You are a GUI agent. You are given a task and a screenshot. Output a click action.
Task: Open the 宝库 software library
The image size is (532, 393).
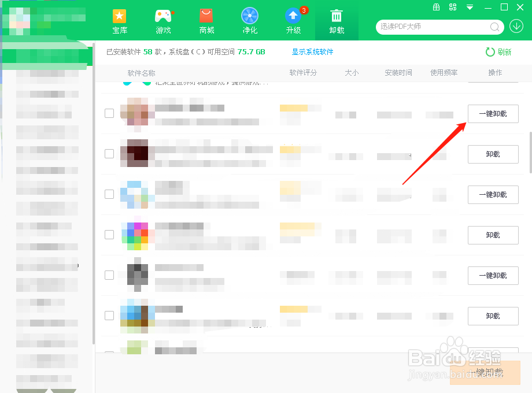coord(120,21)
